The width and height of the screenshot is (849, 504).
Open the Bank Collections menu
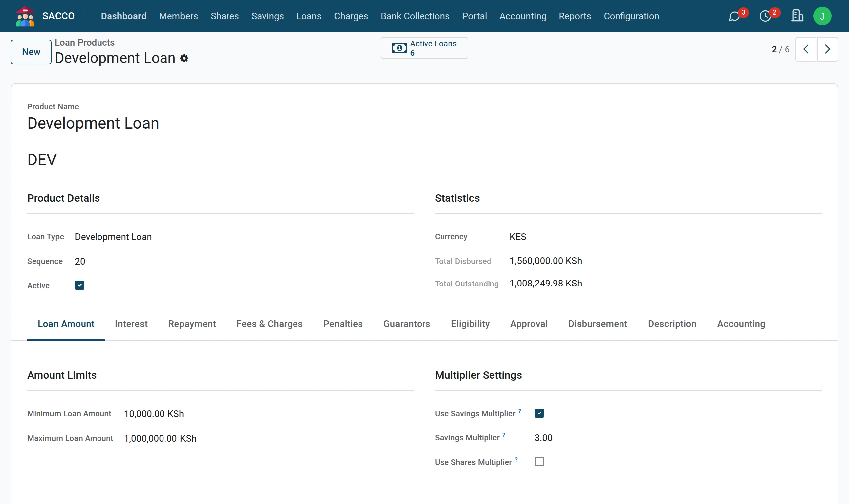pyautogui.click(x=415, y=16)
